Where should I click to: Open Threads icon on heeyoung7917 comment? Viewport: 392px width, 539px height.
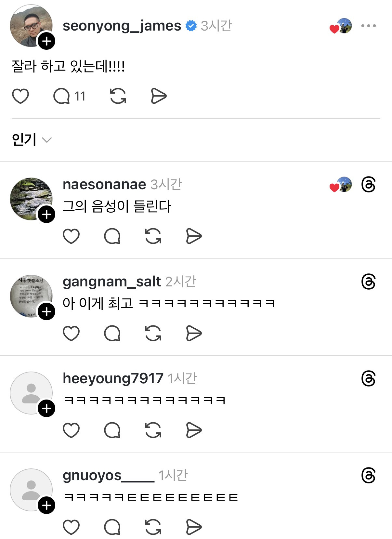[x=368, y=379]
